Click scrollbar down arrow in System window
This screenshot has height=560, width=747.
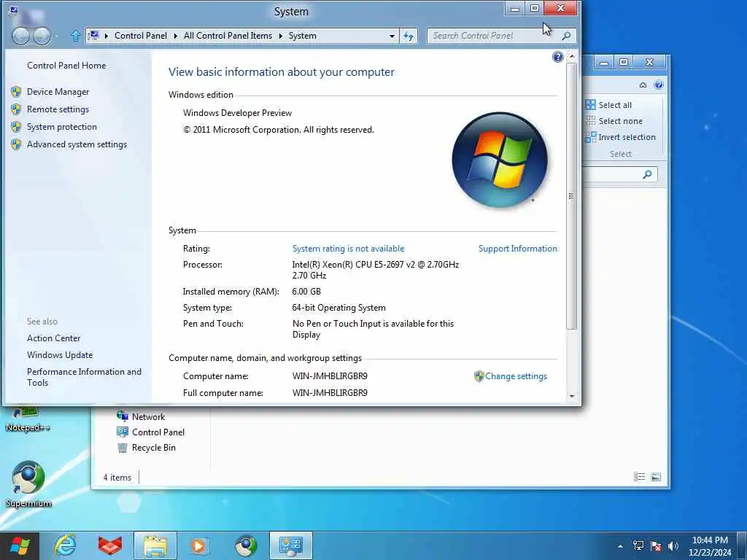click(572, 396)
